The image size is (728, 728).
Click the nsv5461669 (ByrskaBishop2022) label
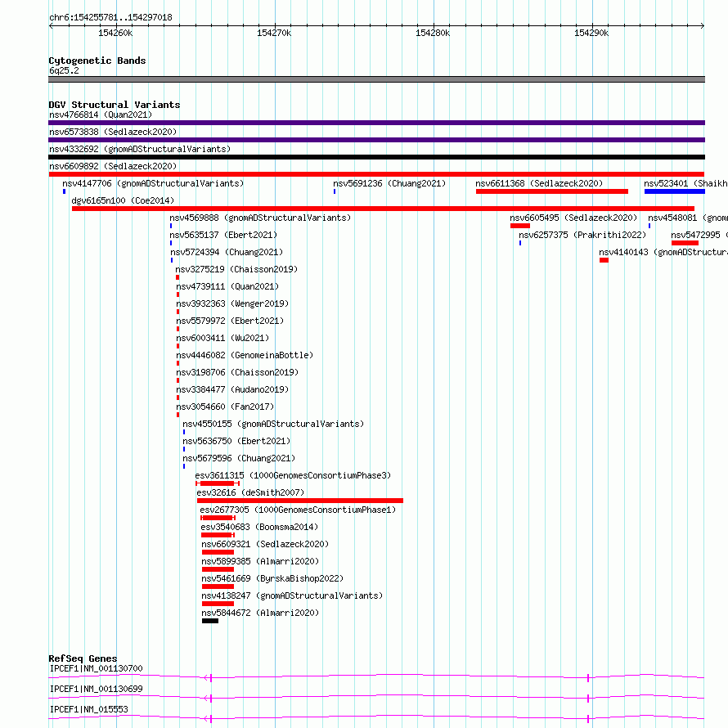click(272, 578)
